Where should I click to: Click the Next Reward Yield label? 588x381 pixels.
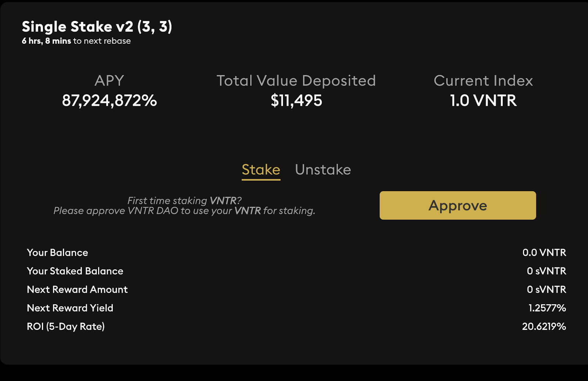click(x=70, y=308)
